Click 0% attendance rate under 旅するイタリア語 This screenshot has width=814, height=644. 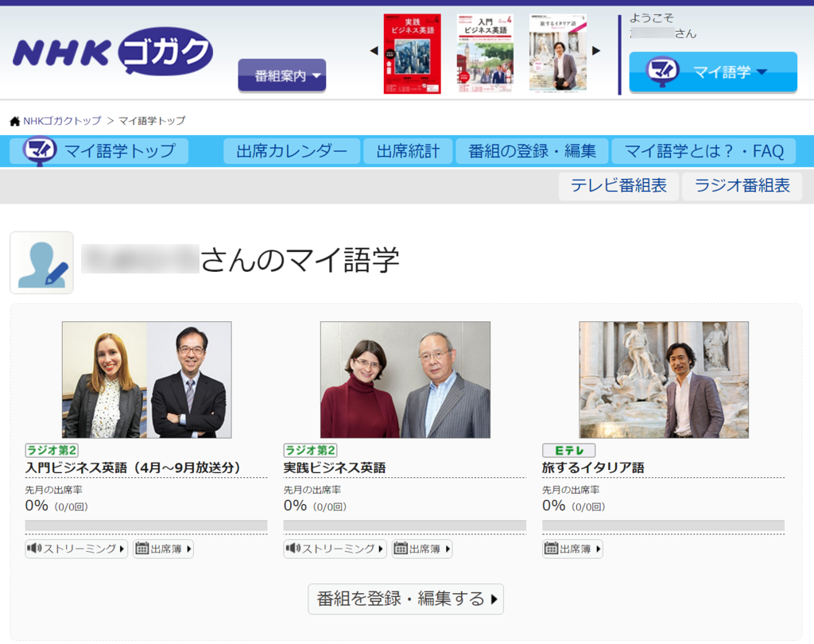(553, 506)
